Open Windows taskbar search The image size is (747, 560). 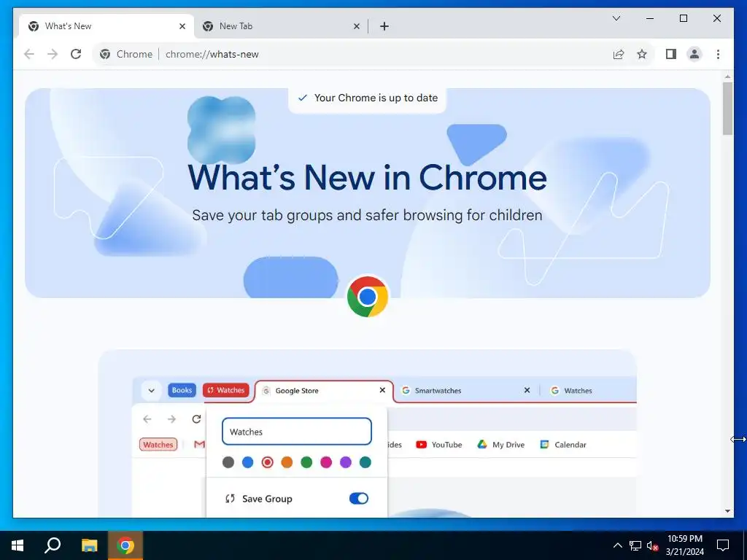[53, 545]
